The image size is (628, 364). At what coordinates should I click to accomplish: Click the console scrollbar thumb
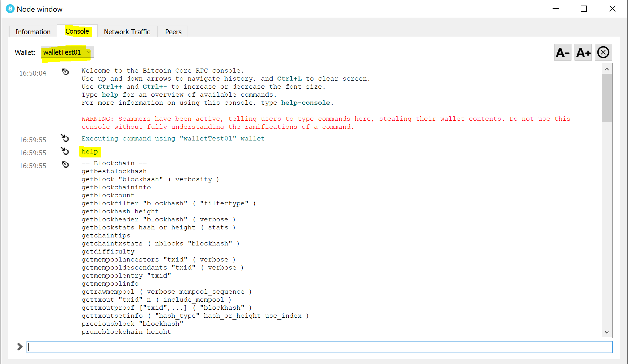[607, 97]
